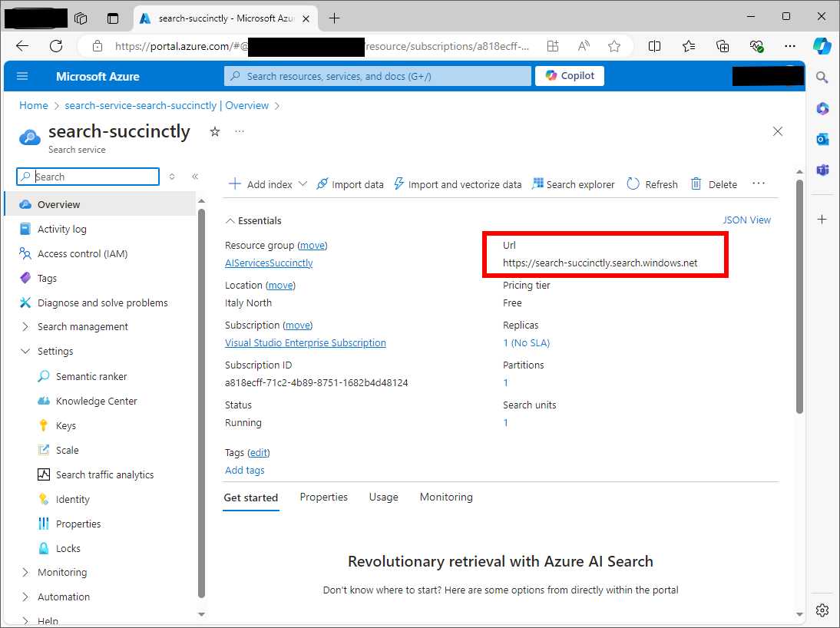Open browser Settings and more ellipsis
The height and width of the screenshot is (628, 840).
[789, 46]
